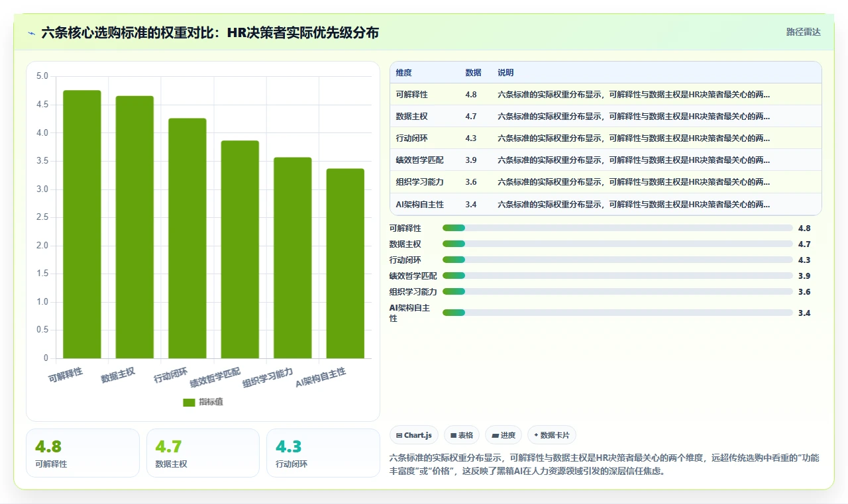Click the 行动闭环 bar in chart
Image resolution: width=848 pixels, height=504 pixels.
[187, 238]
